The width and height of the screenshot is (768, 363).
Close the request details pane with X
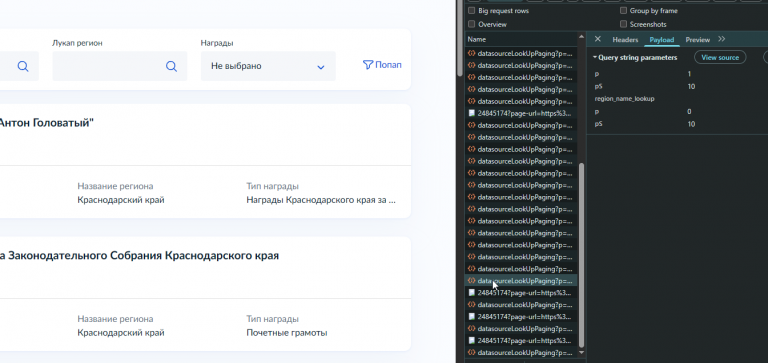pos(597,39)
